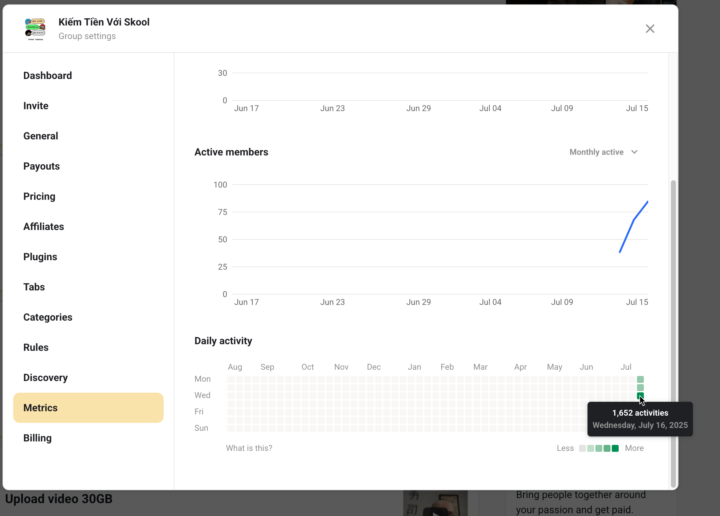Image resolution: width=720 pixels, height=516 pixels.
Task: Open the Dashboard settings section
Action: [48, 76]
